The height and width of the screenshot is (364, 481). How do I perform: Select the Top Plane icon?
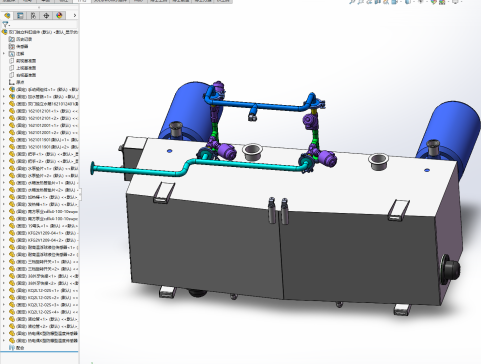coord(12,68)
